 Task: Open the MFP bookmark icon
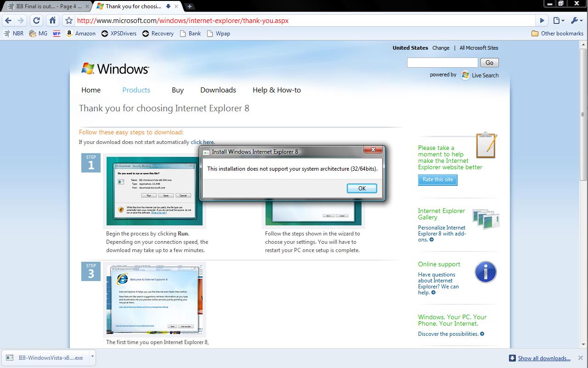(57, 34)
